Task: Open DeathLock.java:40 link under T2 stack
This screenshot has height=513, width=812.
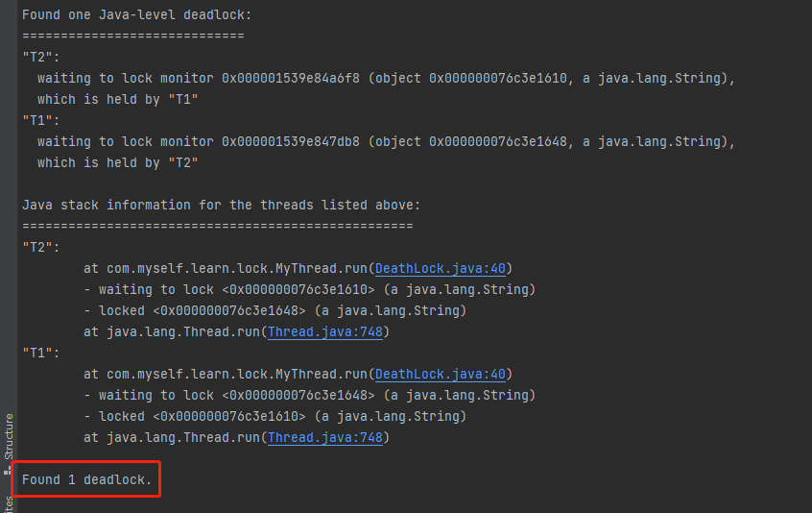Action: (x=441, y=268)
